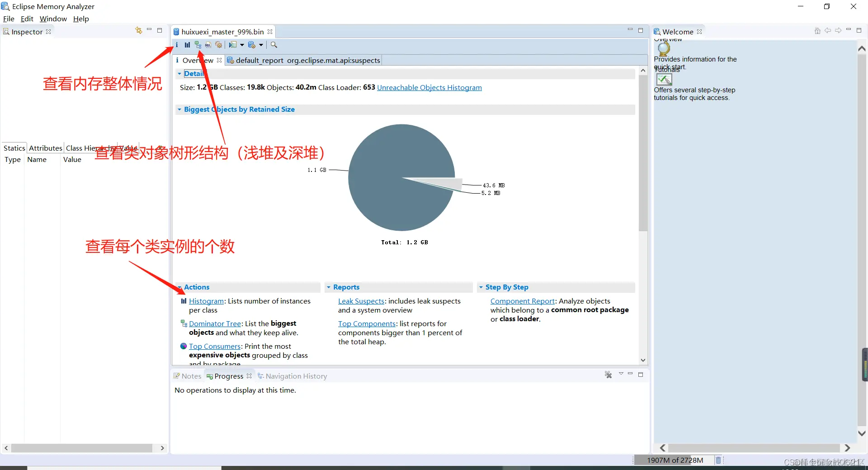Close the Inspector view tab
This screenshot has width=868, height=470.
48,32
